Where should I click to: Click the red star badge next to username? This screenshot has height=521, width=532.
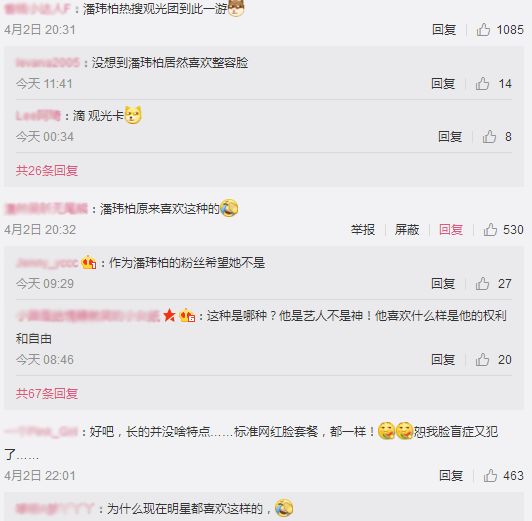click(x=169, y=315)
